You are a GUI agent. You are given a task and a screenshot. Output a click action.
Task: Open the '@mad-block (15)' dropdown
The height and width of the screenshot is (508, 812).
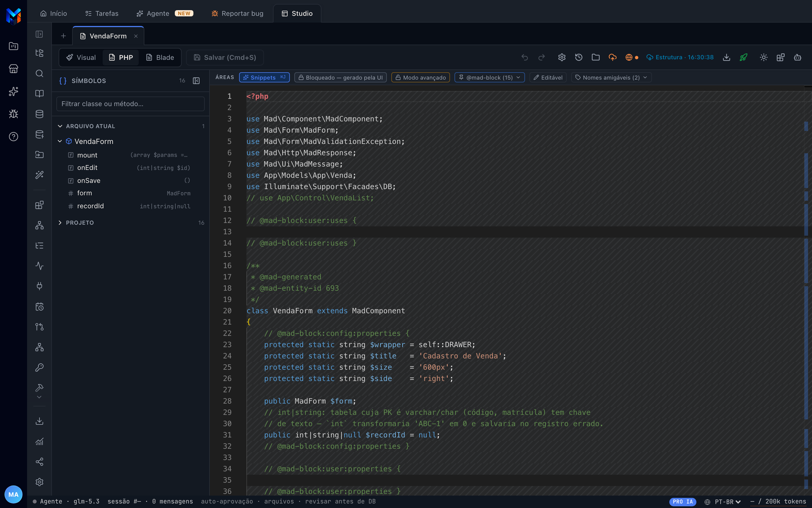pyautogui.click(x=489, y=78)
